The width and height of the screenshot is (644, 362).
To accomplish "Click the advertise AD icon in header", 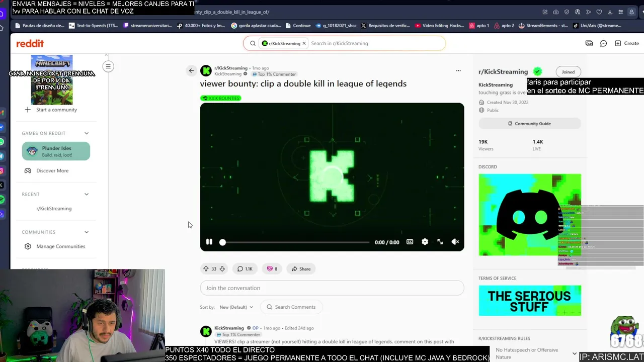I will [x=589, y=43].
